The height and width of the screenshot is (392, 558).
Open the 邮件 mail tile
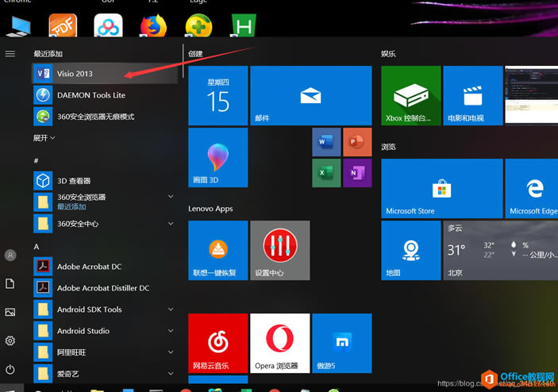pyautogui.click(x=310, y=95)
